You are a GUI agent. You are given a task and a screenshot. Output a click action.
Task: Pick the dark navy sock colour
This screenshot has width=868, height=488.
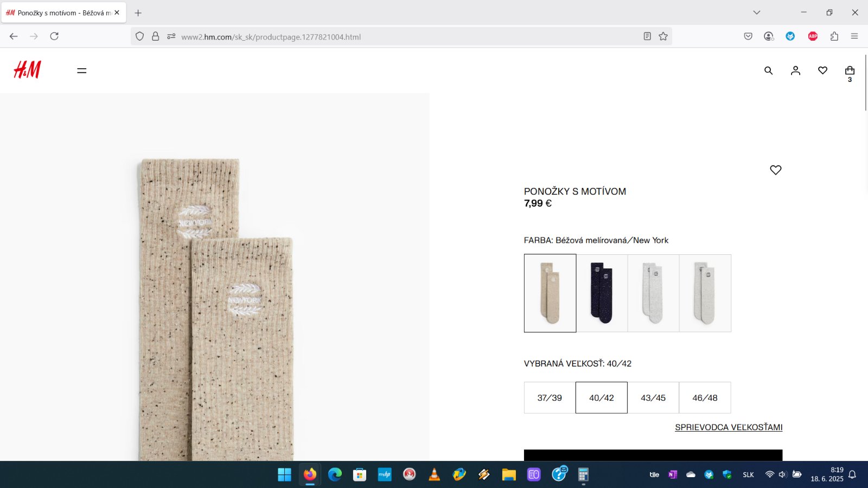coord(602,293)
